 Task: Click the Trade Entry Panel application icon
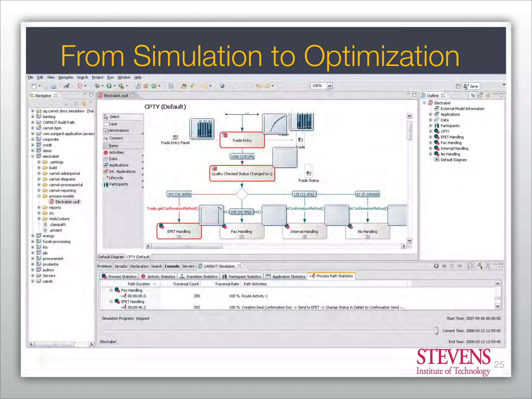175,137
